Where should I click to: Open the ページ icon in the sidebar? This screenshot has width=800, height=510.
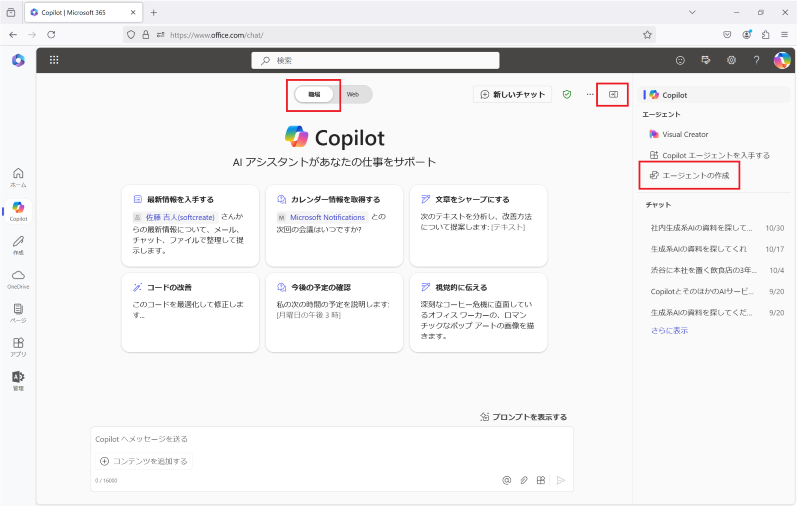pyautogui.click(x=18, y=313)
